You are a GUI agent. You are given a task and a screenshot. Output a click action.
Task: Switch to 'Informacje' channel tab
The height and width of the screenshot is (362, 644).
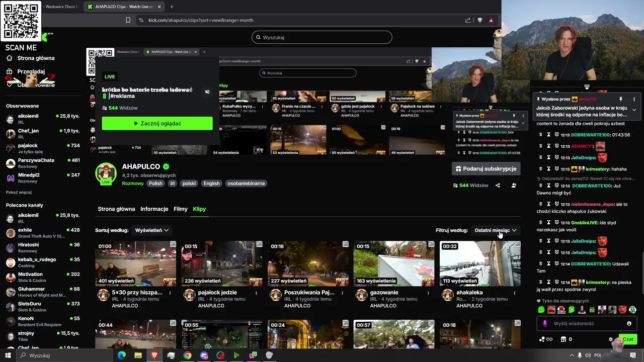[x=154, y=209]
